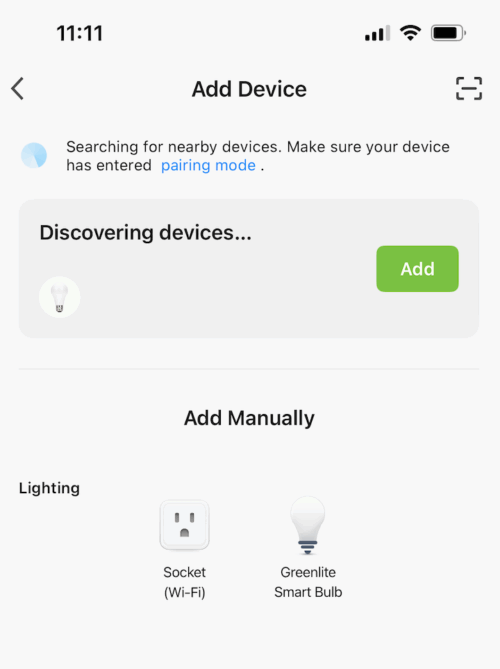The width and height of the screenshot is (500, 669).
Task: Tap the searching for nearby devices text
Action: (258, 156)
